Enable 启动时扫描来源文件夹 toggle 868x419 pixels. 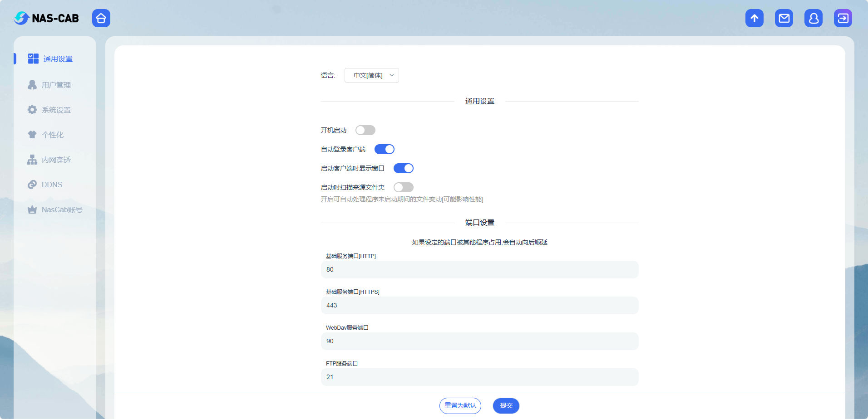(x=403, y=187)
